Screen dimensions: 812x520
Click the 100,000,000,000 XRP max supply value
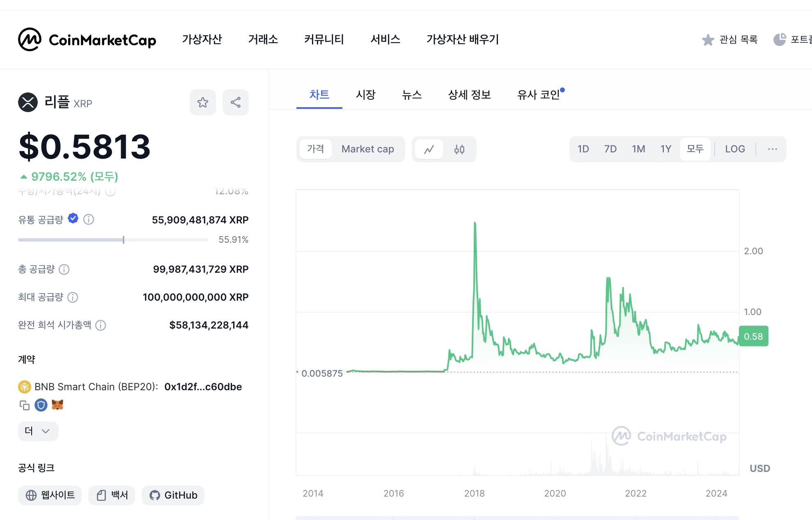click(x=195, y=297)
